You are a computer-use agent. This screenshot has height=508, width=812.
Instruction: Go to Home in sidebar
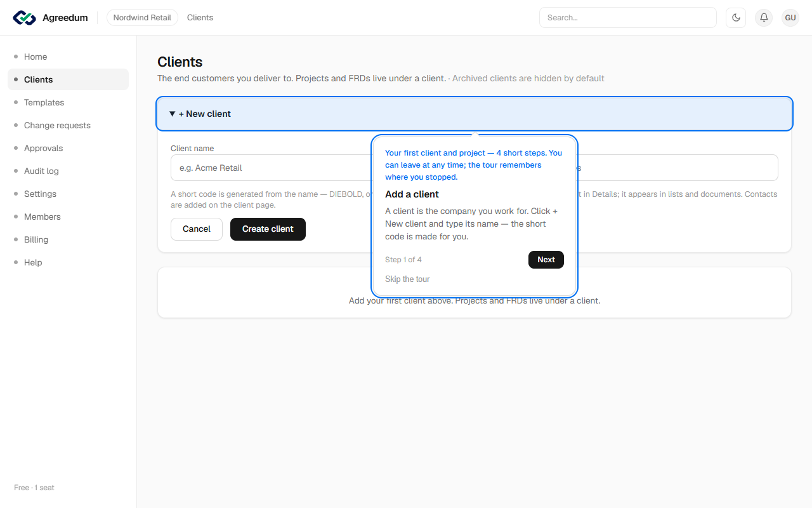point(68,57)
